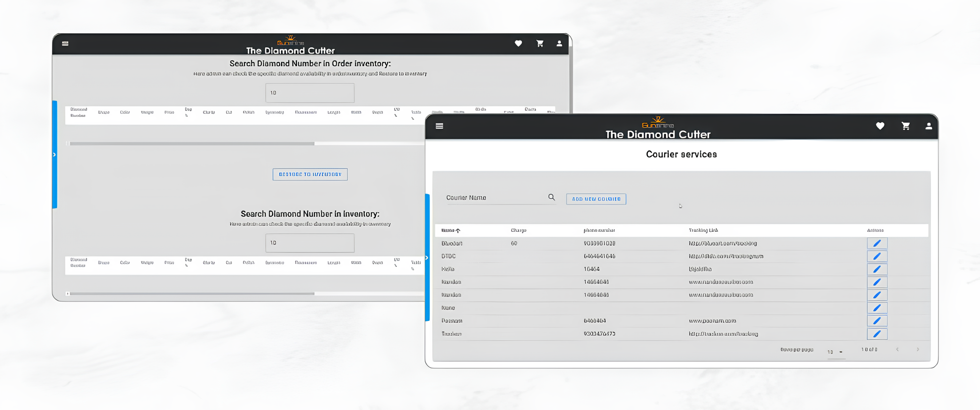Click the edit pencil in the last courier row
The image size is (980, 410).
click(x=877, y=334)
